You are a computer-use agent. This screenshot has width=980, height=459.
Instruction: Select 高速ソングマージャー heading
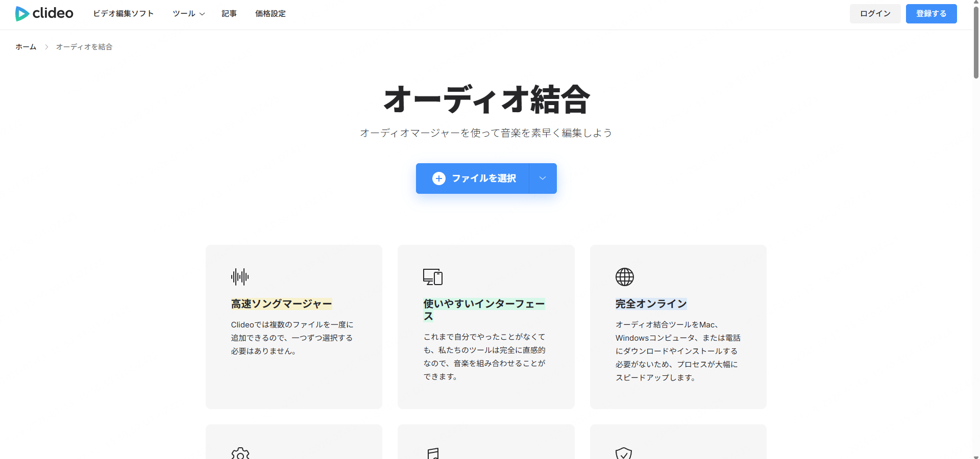point(282,304)
